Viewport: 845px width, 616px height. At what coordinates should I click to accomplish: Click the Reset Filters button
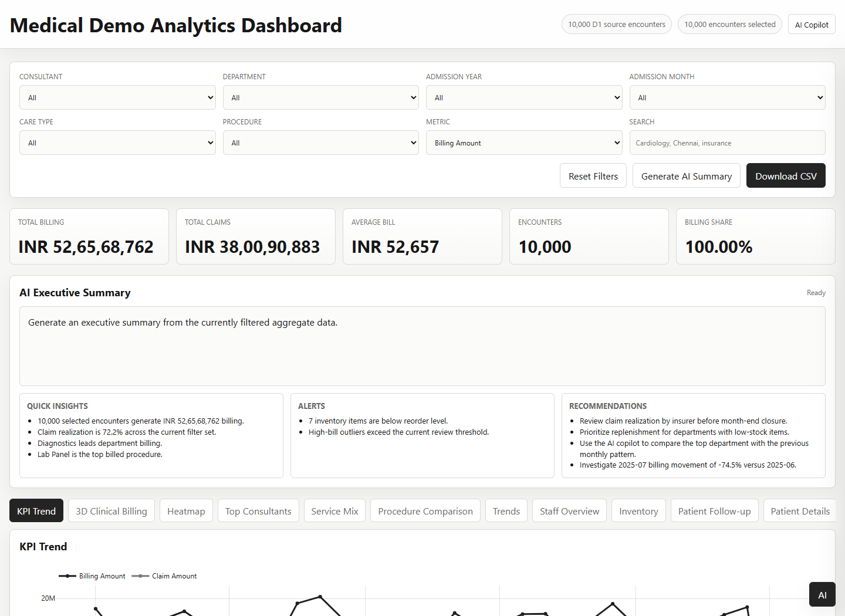(x=593, y=175)
